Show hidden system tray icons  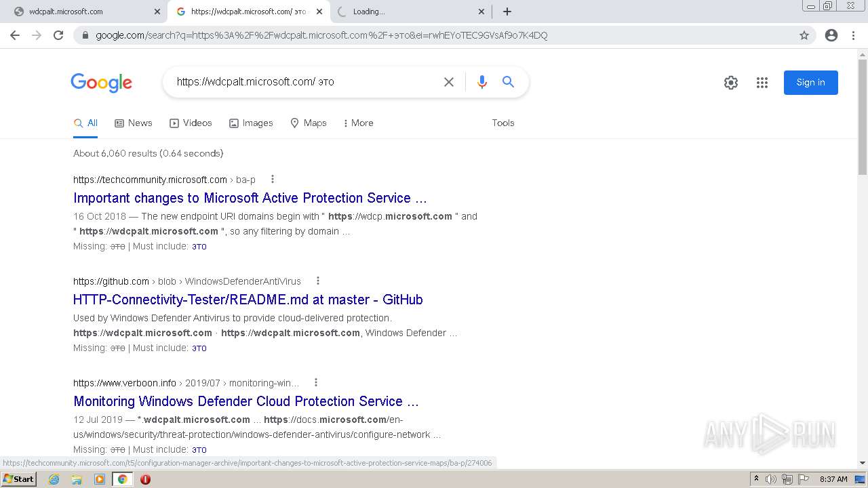pos(756,479)
